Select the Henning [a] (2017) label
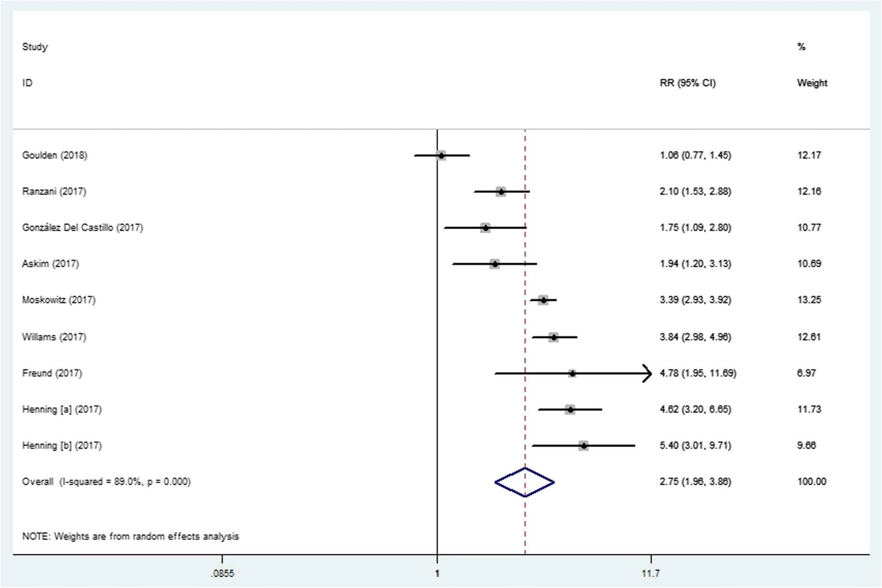The width and height of the screenshot is (882, 588). click(62, 410)
